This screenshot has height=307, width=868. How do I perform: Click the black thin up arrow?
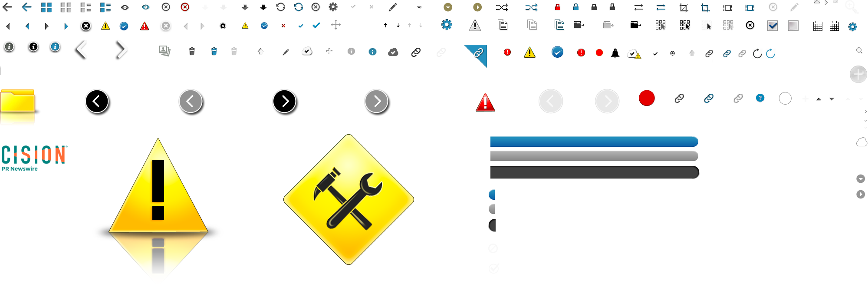coord(385,25)
